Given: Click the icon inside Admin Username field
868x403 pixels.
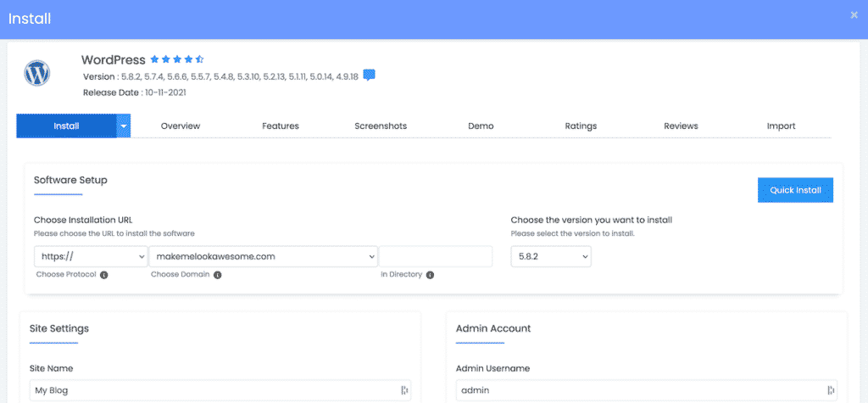Looking at the screenshot, I should (x=831, y=390).
